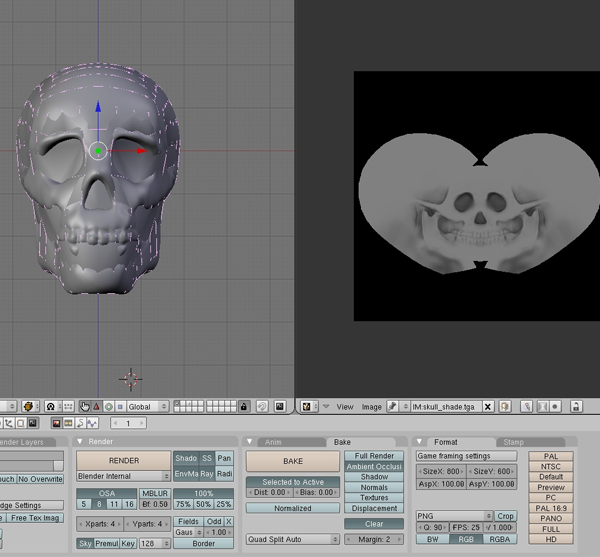The width and height of the screenshot is (600, 557).
Task: Open the 128 octree resolution dropdown
Action: pos(155,543)
